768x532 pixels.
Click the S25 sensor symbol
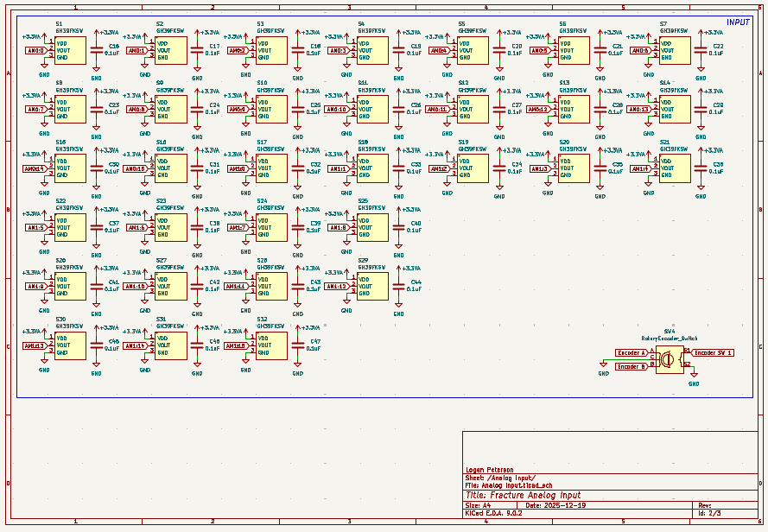tap(372, 227)
